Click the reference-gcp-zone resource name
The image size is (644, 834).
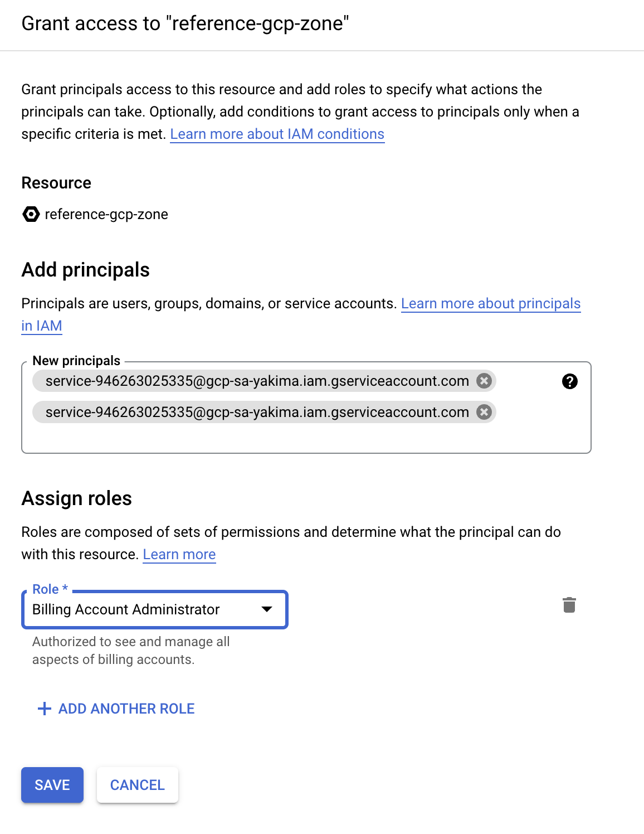point(106,215)
